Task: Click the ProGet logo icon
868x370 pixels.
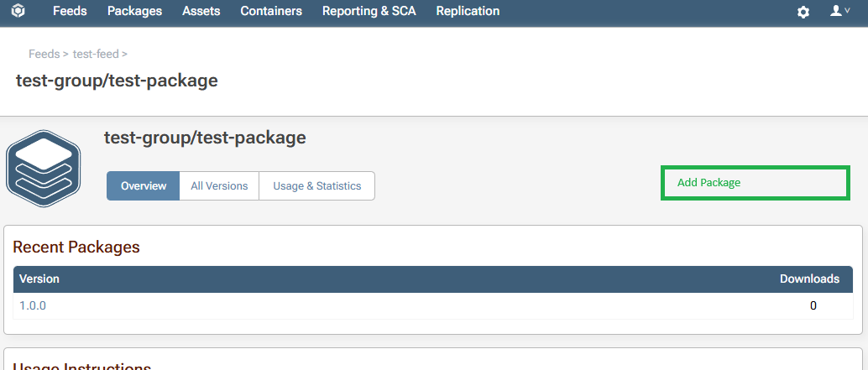Action: coord(18,12)
